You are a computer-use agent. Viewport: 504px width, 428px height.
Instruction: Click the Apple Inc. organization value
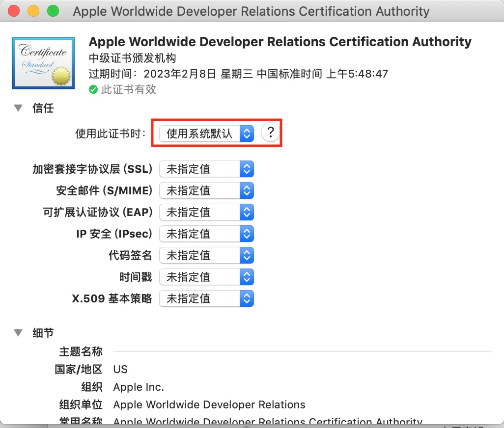tap(139, 387)
